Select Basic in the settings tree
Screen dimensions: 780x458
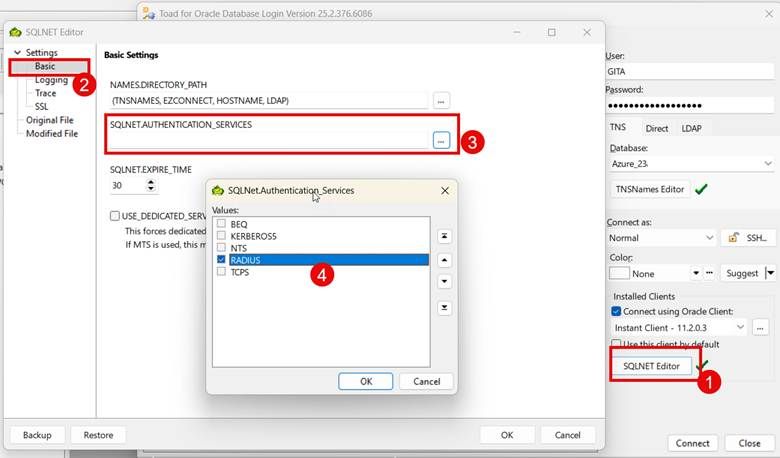coord(45,66)
